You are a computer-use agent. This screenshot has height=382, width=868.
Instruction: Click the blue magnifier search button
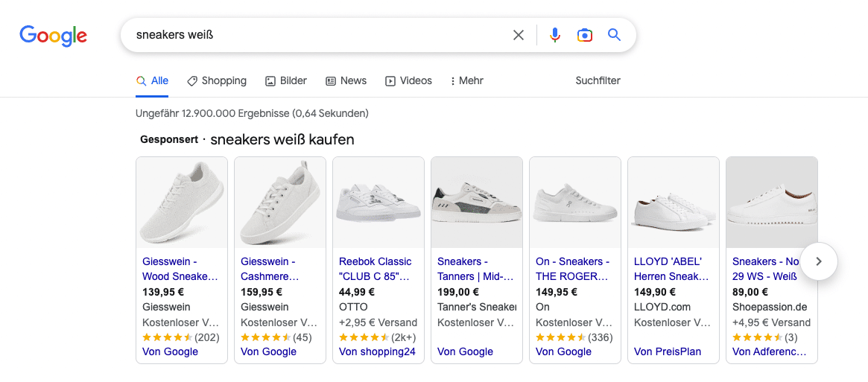(614, 35)
